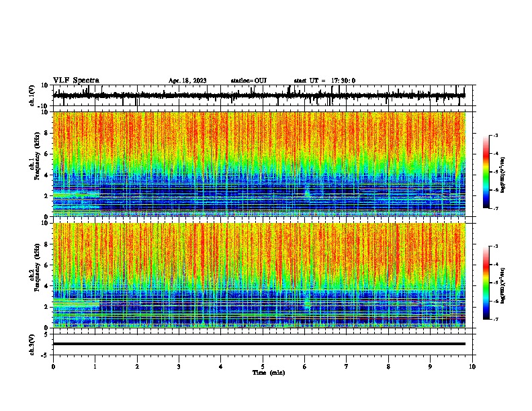
Task: Click the ch.2 spectrogram color bar
Action: 486,283
